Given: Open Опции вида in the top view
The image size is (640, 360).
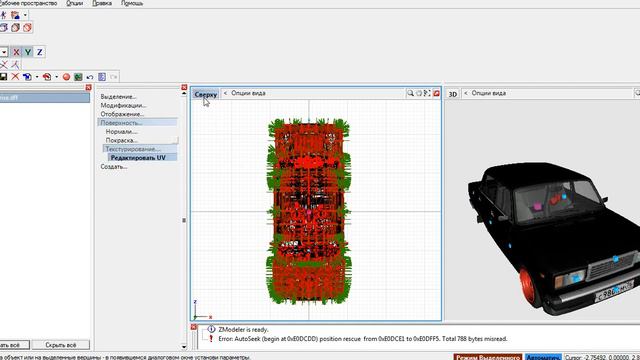Looking at the screenshot, I should tap(248, 93).
